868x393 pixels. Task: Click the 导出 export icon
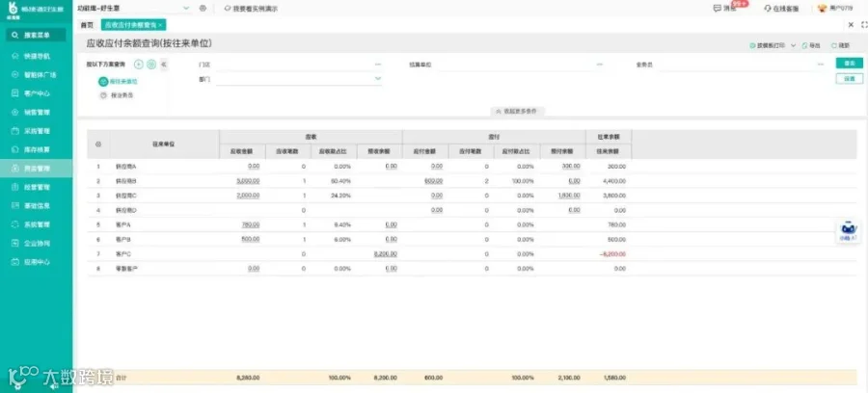pyautogui.click(x=804, y=45)
